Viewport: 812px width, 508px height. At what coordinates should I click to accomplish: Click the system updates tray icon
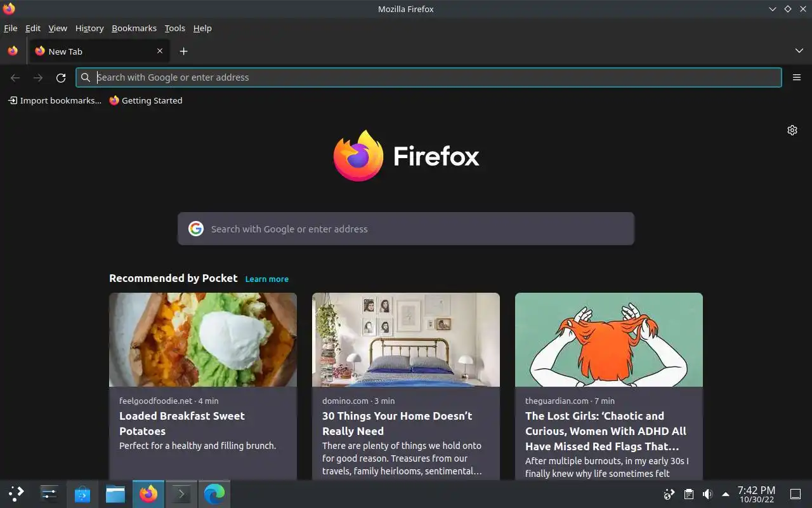tap(669, 493)
